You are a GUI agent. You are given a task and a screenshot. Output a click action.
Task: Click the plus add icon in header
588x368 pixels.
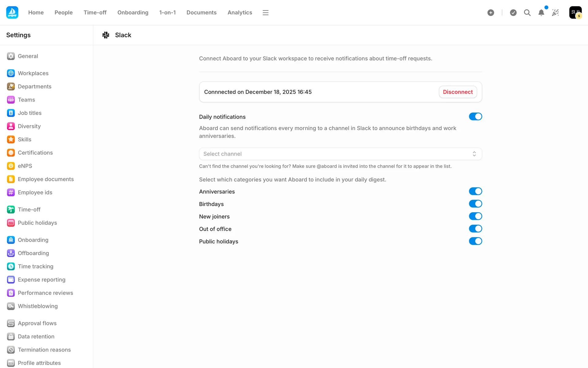point(491,13)
